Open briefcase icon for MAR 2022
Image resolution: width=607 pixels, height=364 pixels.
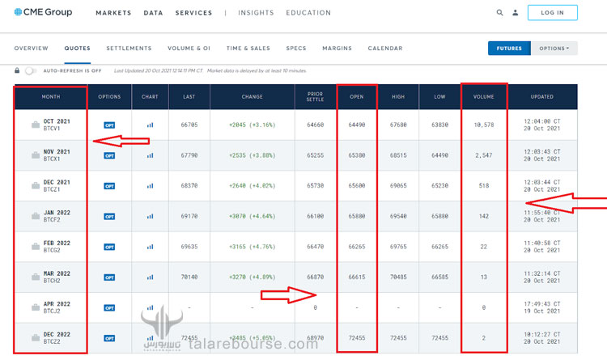coord(36,277)
